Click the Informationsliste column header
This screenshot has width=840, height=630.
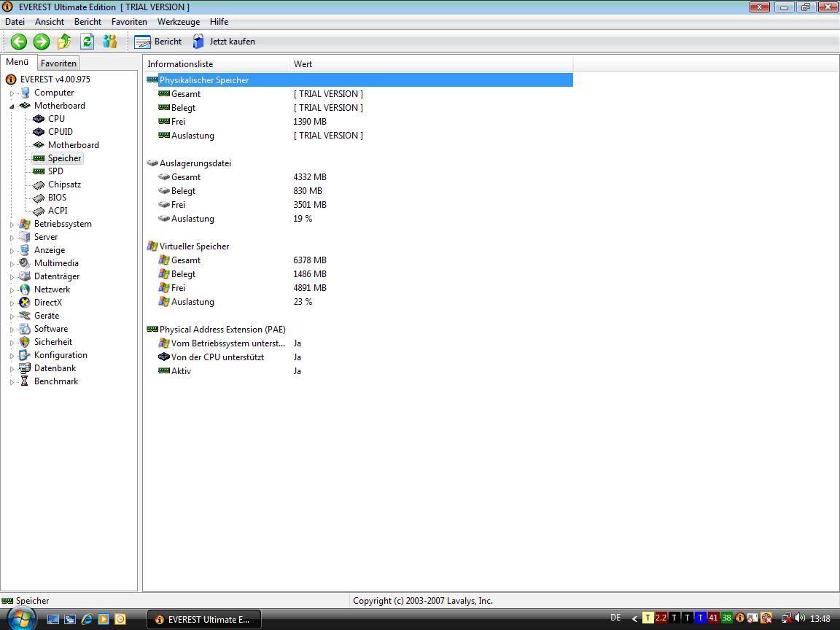coord(216,63)
